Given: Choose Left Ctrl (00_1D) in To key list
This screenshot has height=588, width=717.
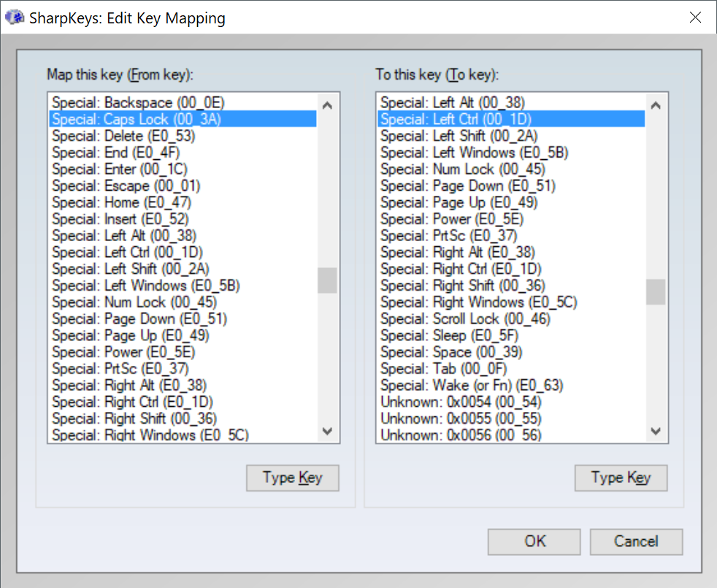Looking at the screenshot, I should (x=511, y=119).
